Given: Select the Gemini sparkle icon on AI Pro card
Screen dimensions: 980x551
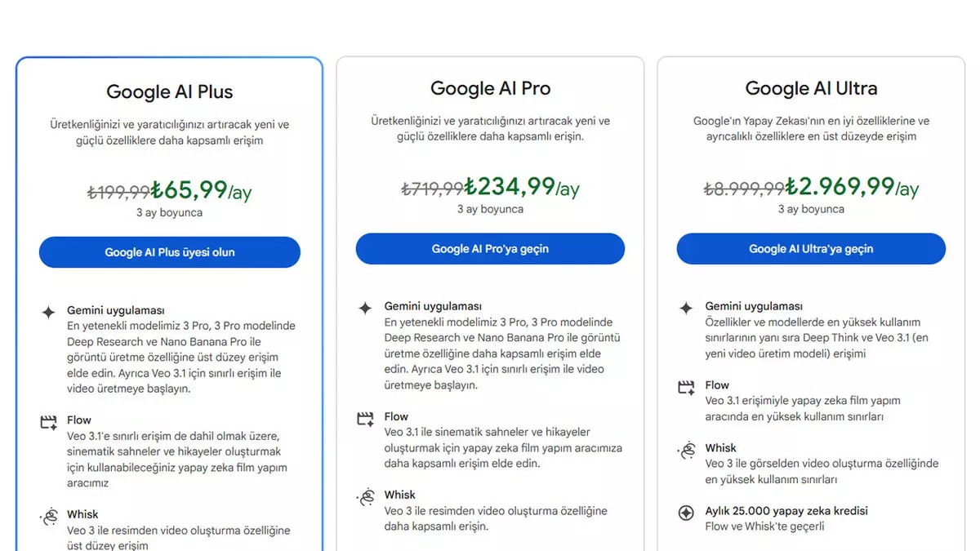Looking at the screenshot, I should tap(365, 308).
